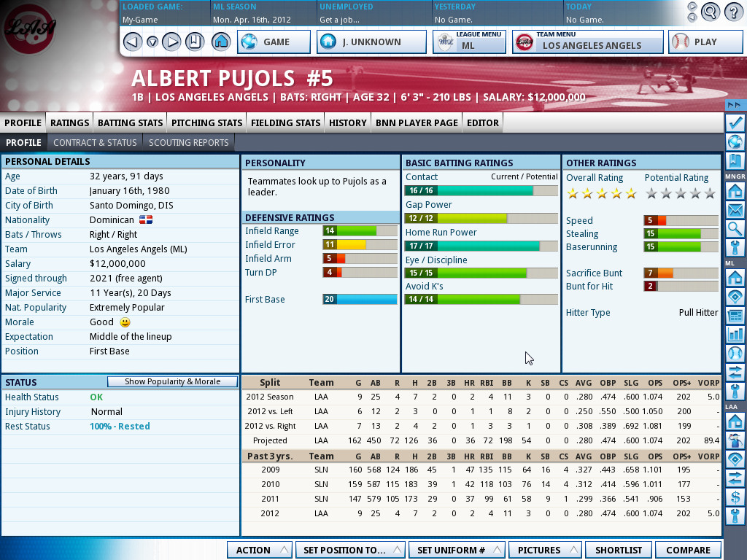This screenshot has height=560, width=747.
Task: Click the bookmark icon in top toolbar
Action: coord(195,42)
